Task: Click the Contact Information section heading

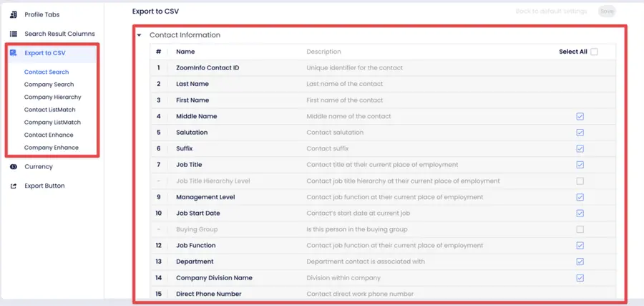Action: (185, 35)
